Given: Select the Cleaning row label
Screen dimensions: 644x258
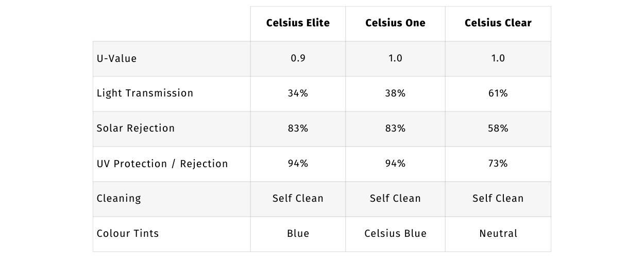Looking at the screenshot, I should 119,199.
